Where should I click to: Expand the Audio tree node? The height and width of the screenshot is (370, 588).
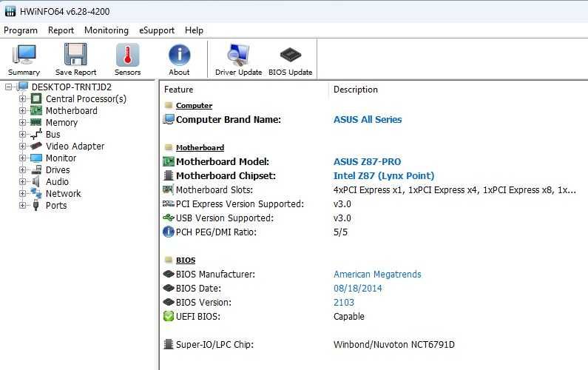22,181
